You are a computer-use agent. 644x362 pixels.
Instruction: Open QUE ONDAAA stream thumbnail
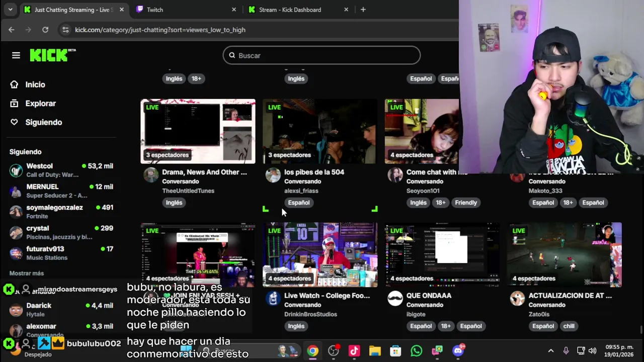pos(442,255)
